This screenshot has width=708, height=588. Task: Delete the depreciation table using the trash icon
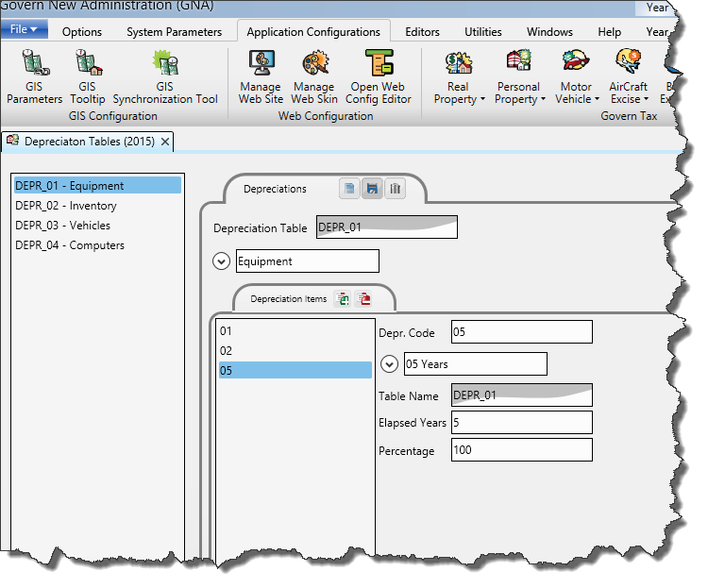click(395, 189)
